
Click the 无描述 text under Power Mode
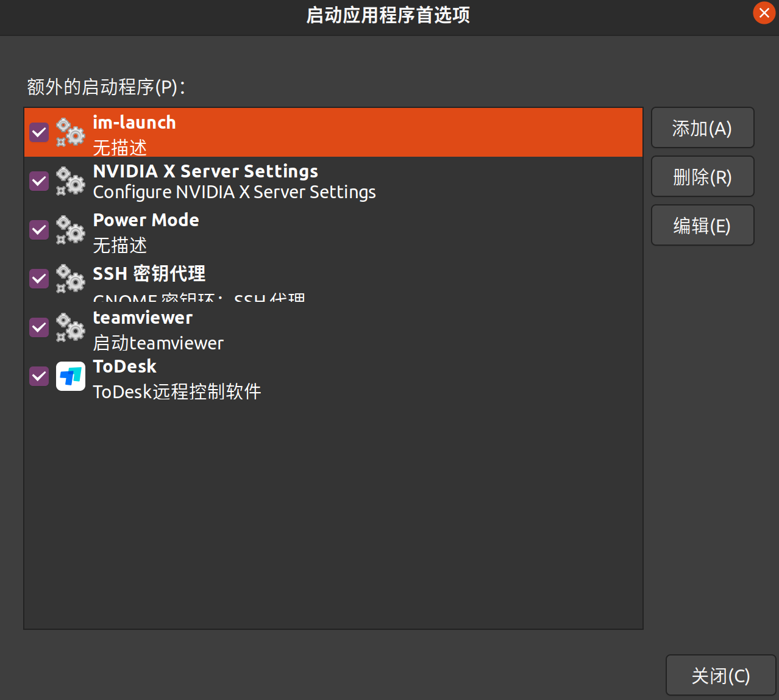pos(119,246)
